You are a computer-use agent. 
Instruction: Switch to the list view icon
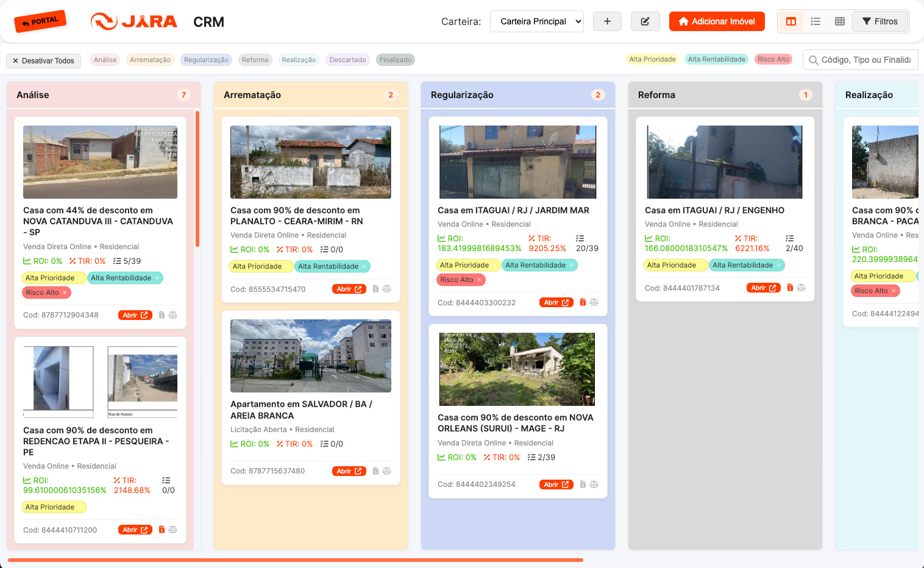(816, 21)
